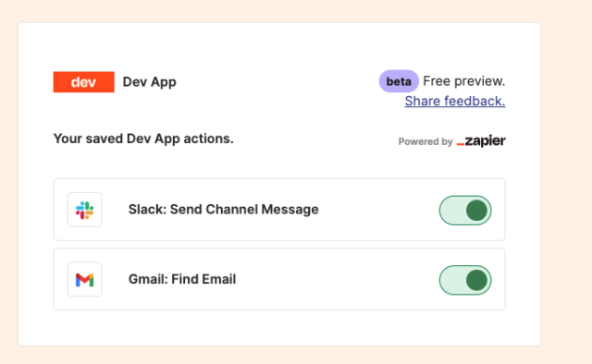
Task: Click the Slack logo icon
Action: 84,210
